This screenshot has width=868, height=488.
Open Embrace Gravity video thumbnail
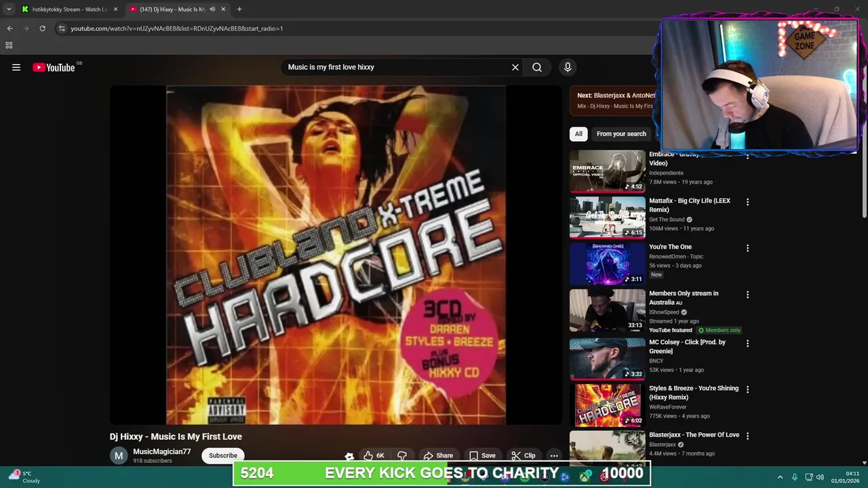(608, 171)
